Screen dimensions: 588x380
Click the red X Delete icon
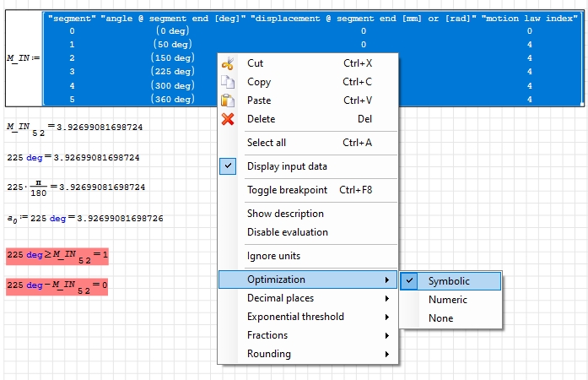(228, 119)
